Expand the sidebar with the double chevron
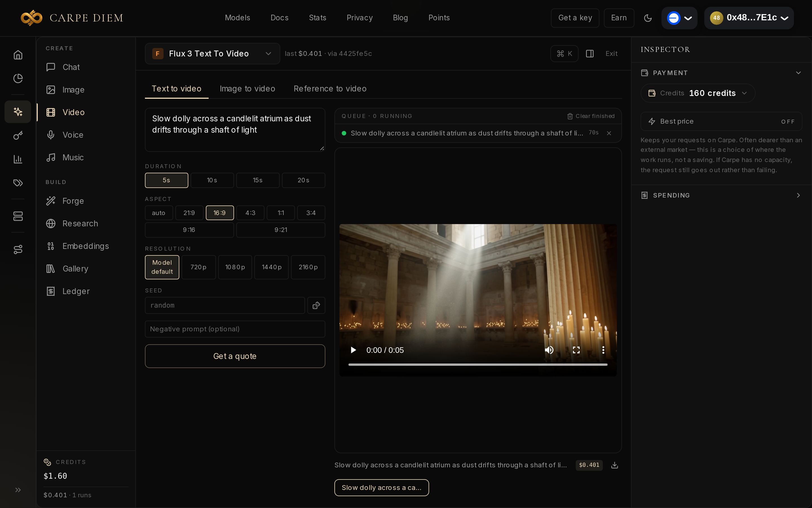This screenshot has width=812, height=508. tap(18, 490)
